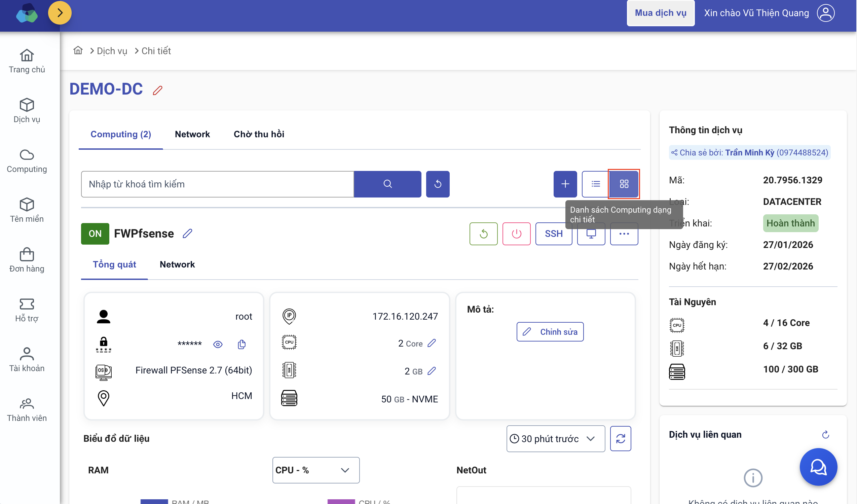Click the plus icon to add computing
The height and width of the screenshot is (504, 857).
(x=565, y=184)
